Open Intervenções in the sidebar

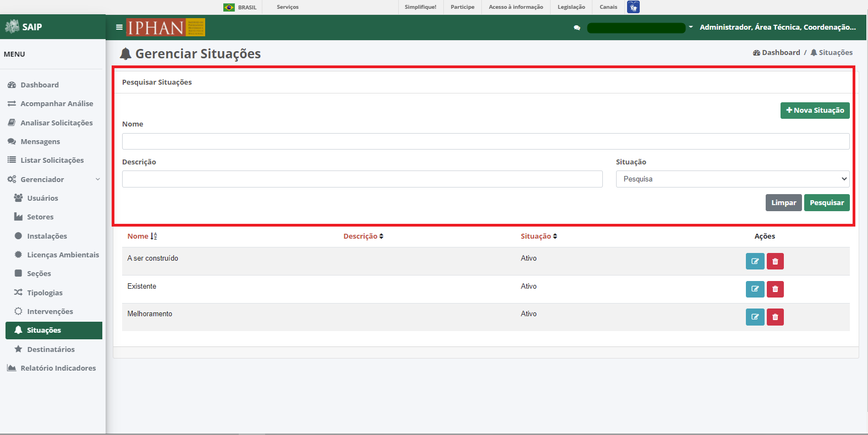(x=50, y=311)
